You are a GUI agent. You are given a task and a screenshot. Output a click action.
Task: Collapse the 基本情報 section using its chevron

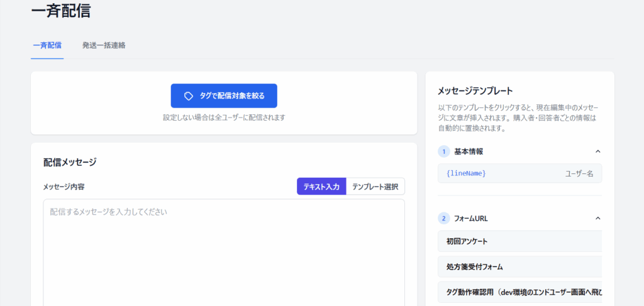click(597, 151)
